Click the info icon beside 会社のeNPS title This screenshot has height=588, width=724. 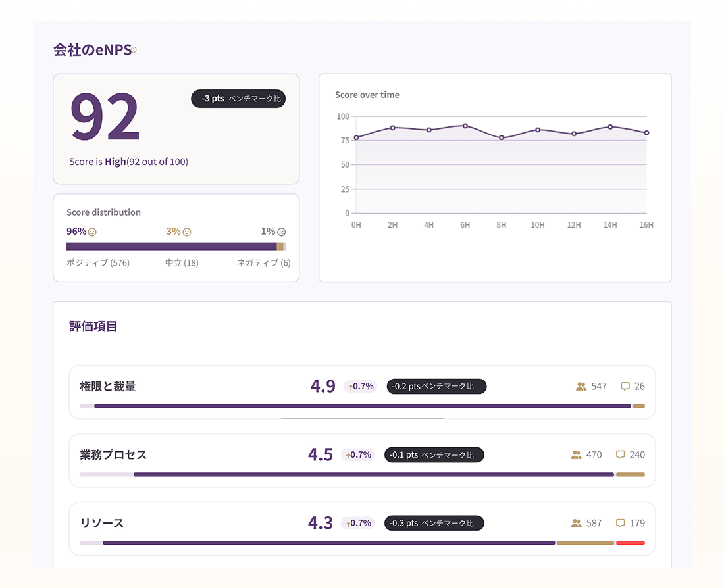coord(134,49)
